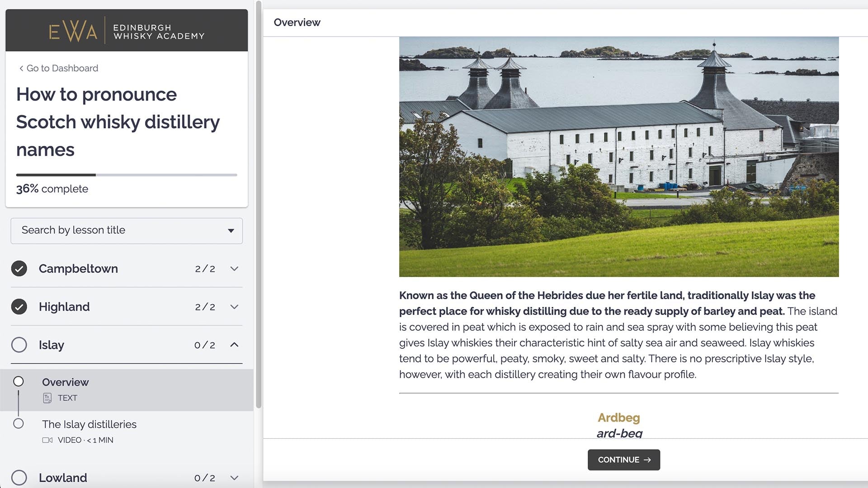Image resolution: width=868 pixels, height=488 pixels.
Task: Expand the Campbeltown section chevron
Action: (x=234, y=268)
